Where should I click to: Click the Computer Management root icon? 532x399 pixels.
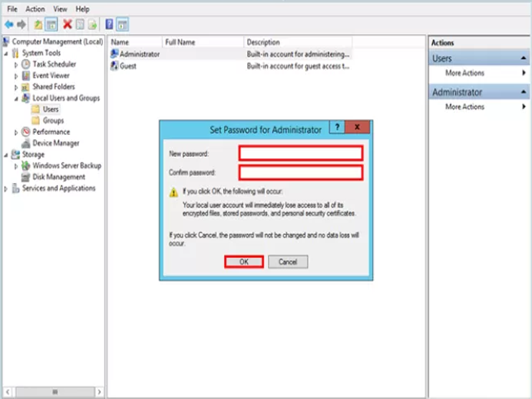[x=6, y=42]
